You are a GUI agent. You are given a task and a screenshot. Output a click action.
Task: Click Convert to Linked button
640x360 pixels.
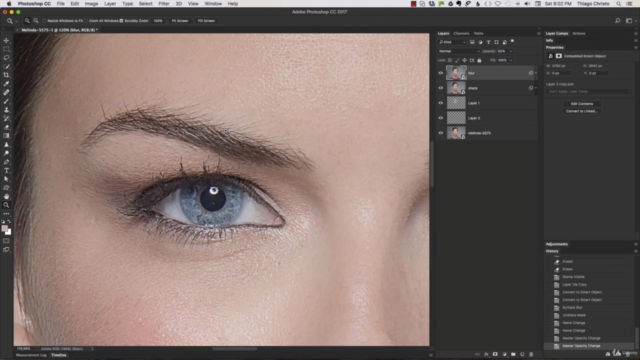pos(582,111)
